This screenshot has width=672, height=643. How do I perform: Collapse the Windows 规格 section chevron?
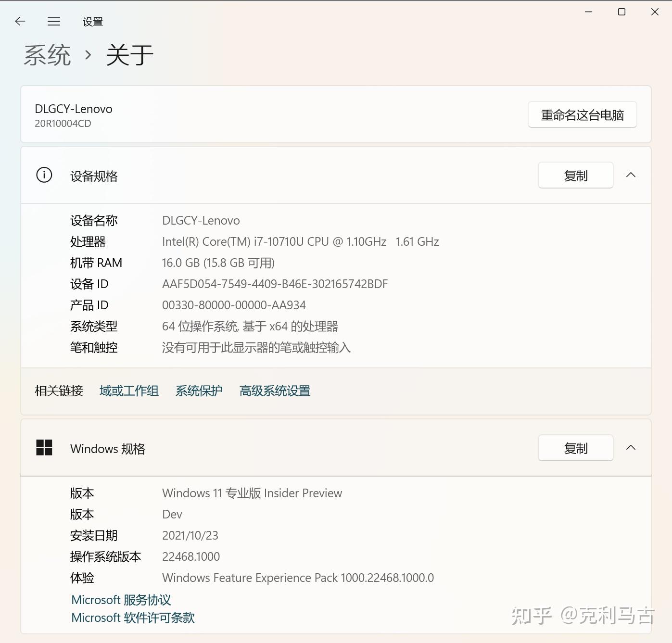coord(631,448)
